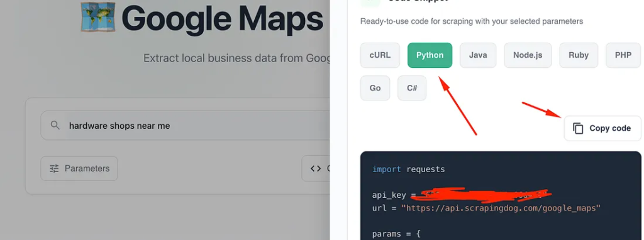Viewport: 644px width, 240px height.
Task: Click the magnifier icon in search box
Action: [x=55, y=126]
